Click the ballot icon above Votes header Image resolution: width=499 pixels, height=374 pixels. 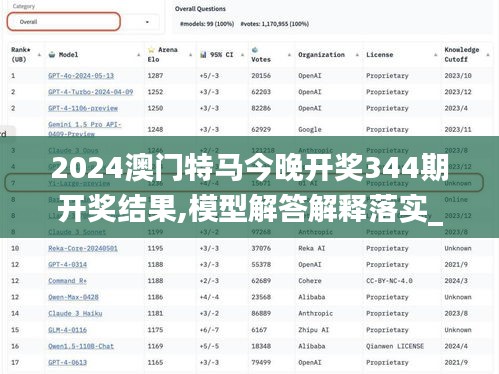coord(255,50)
